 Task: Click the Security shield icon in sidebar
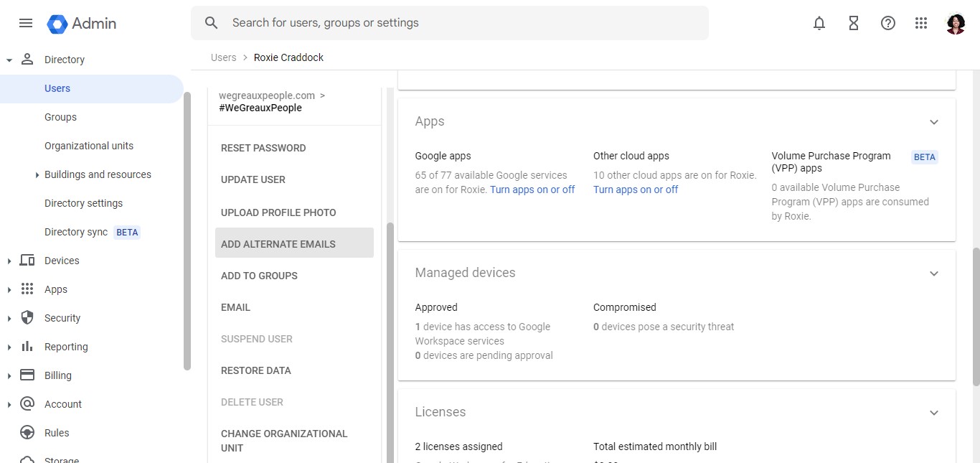tap(27, 318)
